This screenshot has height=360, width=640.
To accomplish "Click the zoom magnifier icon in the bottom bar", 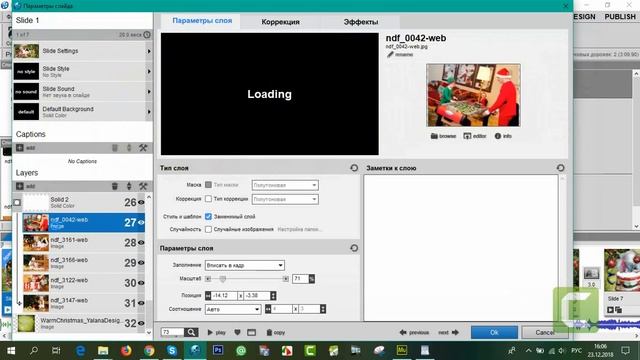I will 191,332.
